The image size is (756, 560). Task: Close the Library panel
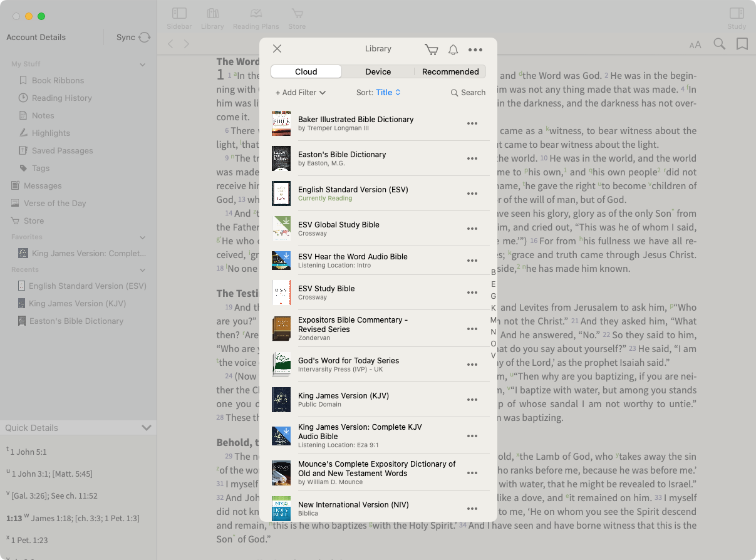(277, 49)
